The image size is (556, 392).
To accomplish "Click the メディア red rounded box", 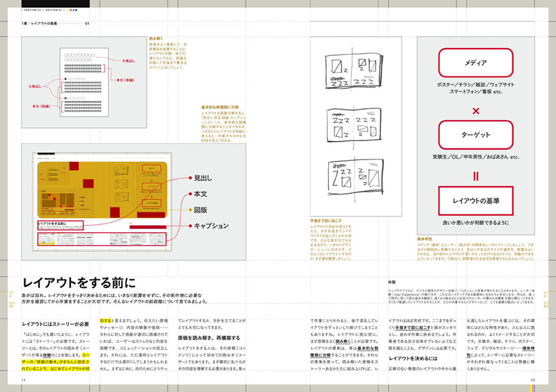I will 475,63.
